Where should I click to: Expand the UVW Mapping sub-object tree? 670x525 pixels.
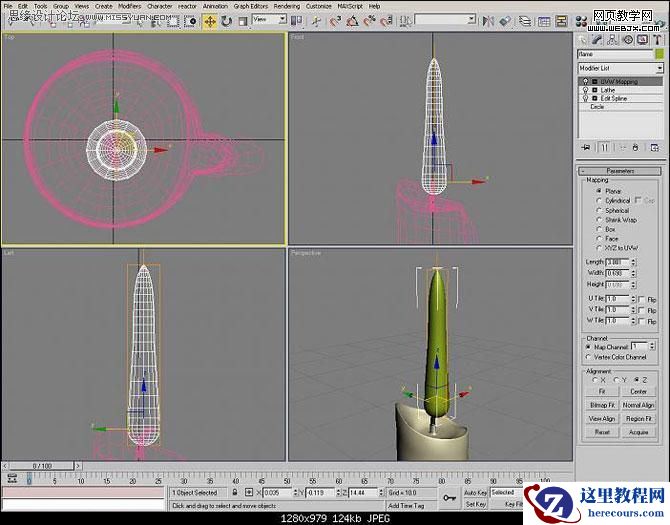pyautogui.click(x=594, y=81)
